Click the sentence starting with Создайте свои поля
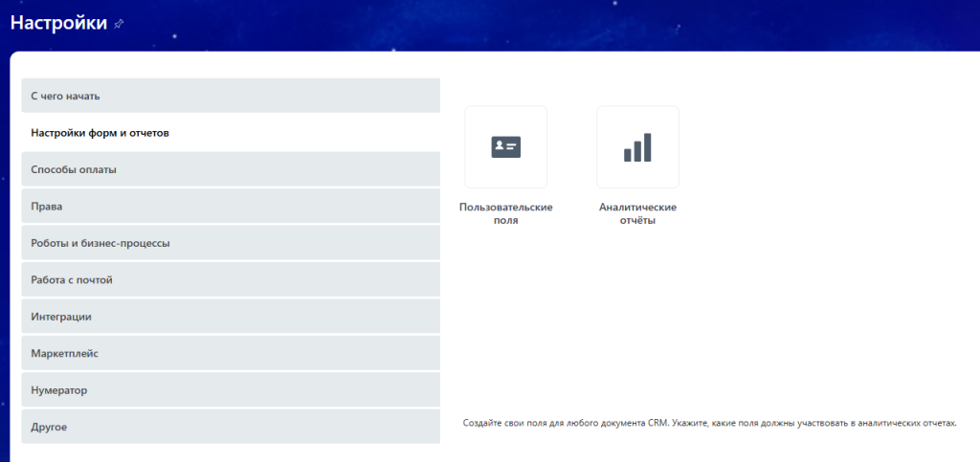This screenshot has height=462, width=980. pos(565,423)
